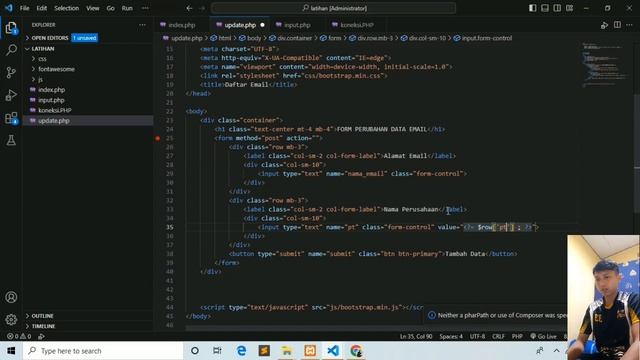Image resolution: width=640 pixels, height=360 pixels.
Task: Toggle the breakpoint on line 25
Action: (x=158, y=138)
